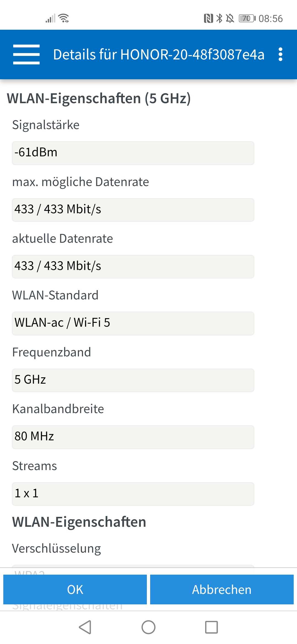Screen dimensions: 297x644
Task: Select the Streams 1 x 1 field
Action: [x=133, y=494]
